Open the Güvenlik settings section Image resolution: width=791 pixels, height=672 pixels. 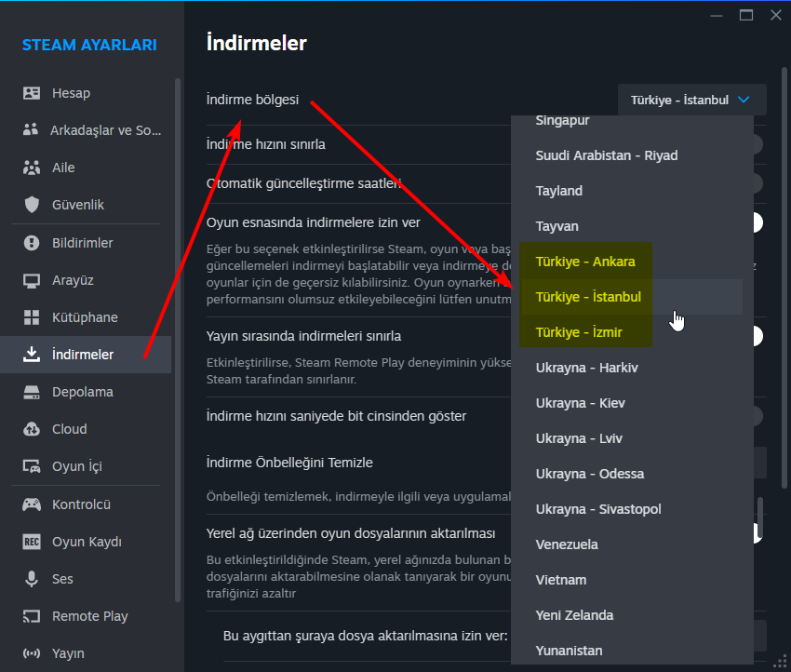(86, 205)
